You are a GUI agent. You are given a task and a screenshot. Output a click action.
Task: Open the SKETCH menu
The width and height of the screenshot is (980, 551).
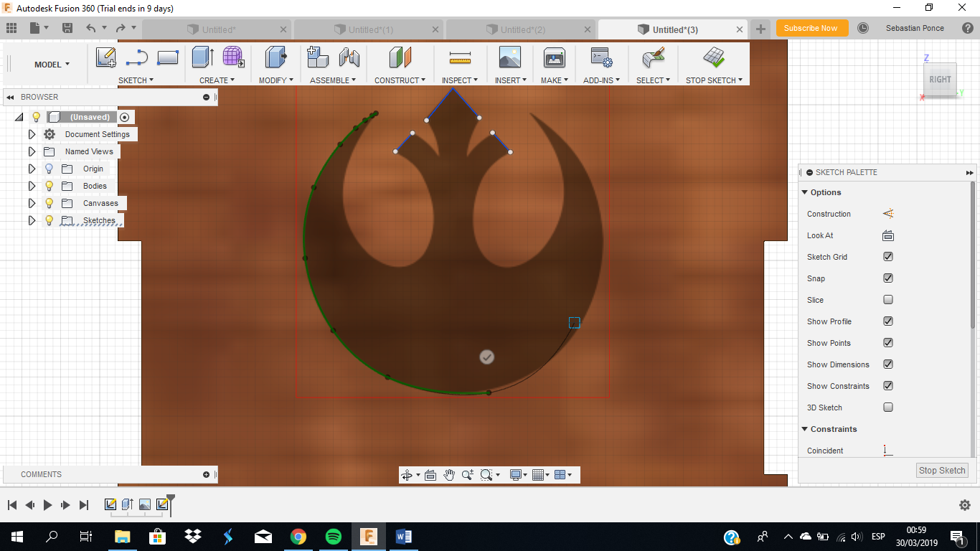(136, 80)
